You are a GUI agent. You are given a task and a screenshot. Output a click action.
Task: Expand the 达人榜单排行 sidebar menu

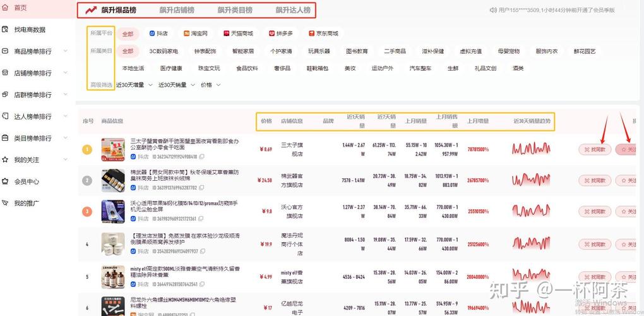[66, 116]
